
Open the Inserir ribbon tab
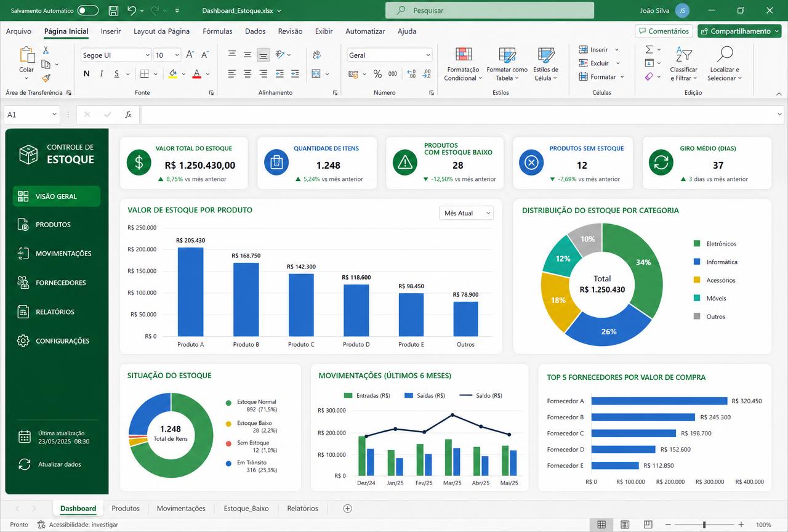[111, 31]
